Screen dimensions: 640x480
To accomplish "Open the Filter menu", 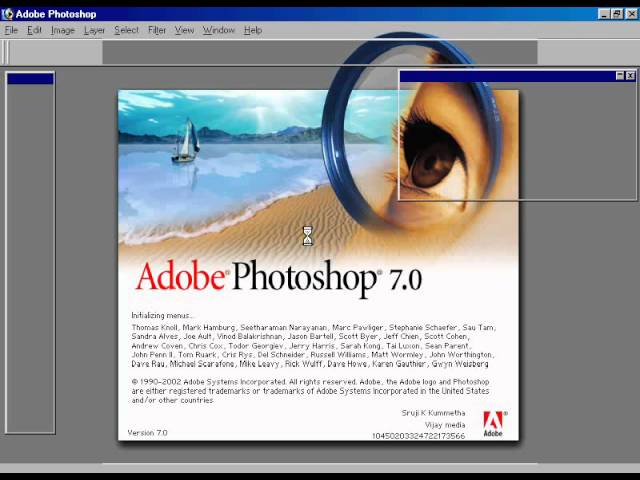I will [157, 30].
